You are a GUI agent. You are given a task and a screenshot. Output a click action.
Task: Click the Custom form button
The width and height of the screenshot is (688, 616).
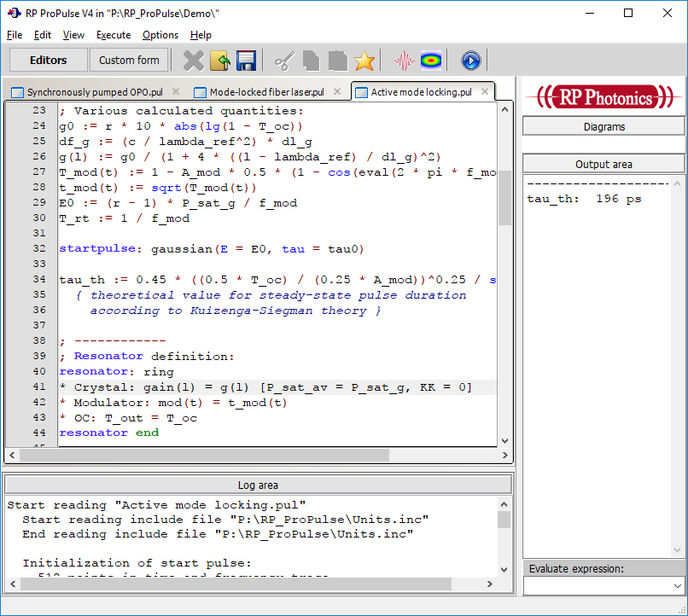(129, 60)
